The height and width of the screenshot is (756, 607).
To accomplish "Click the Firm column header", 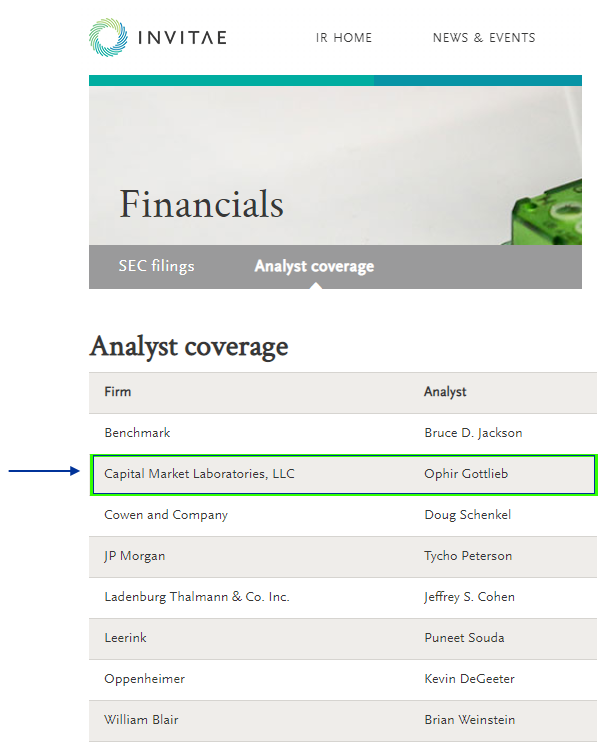I will (118, 392).
